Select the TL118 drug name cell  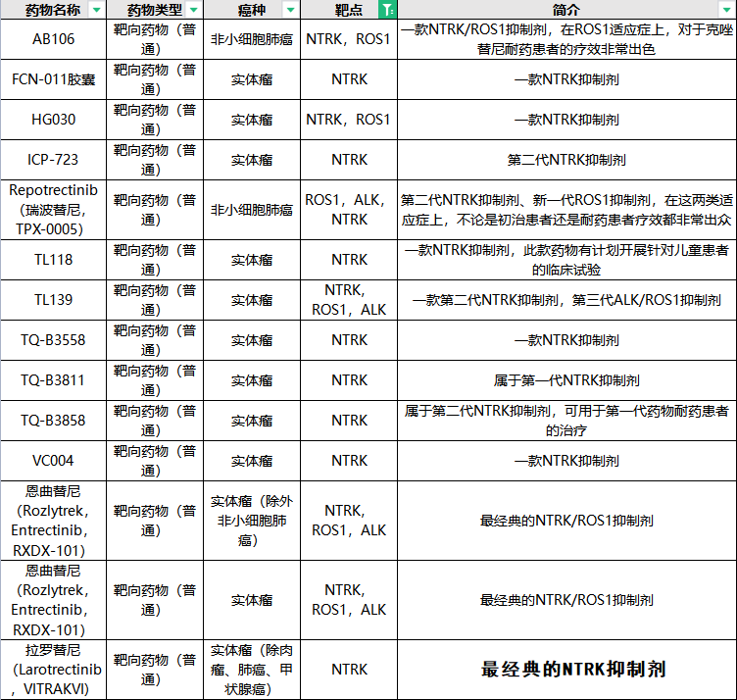tap(54, 260)
